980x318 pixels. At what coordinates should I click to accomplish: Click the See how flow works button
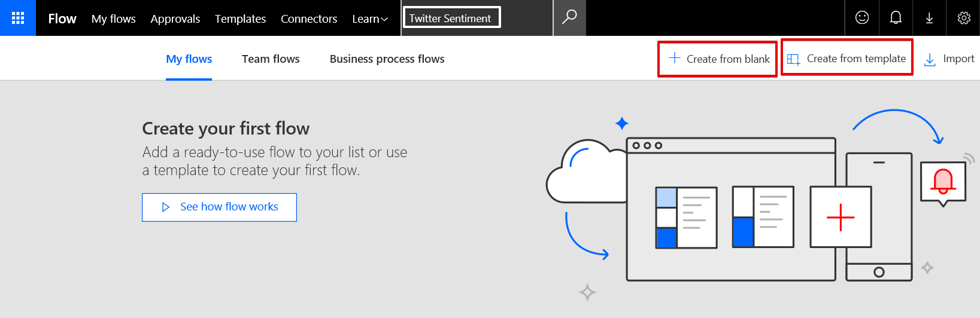pos(219,207)
